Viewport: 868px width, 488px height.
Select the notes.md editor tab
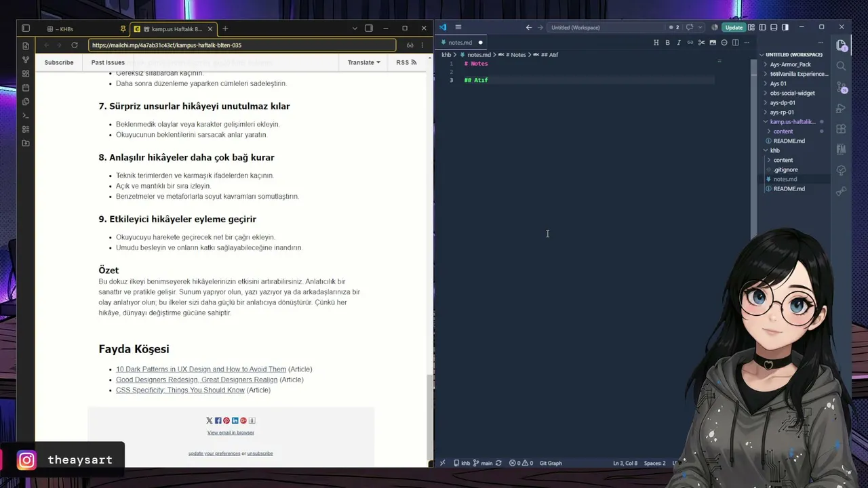[x=460, y=43]
